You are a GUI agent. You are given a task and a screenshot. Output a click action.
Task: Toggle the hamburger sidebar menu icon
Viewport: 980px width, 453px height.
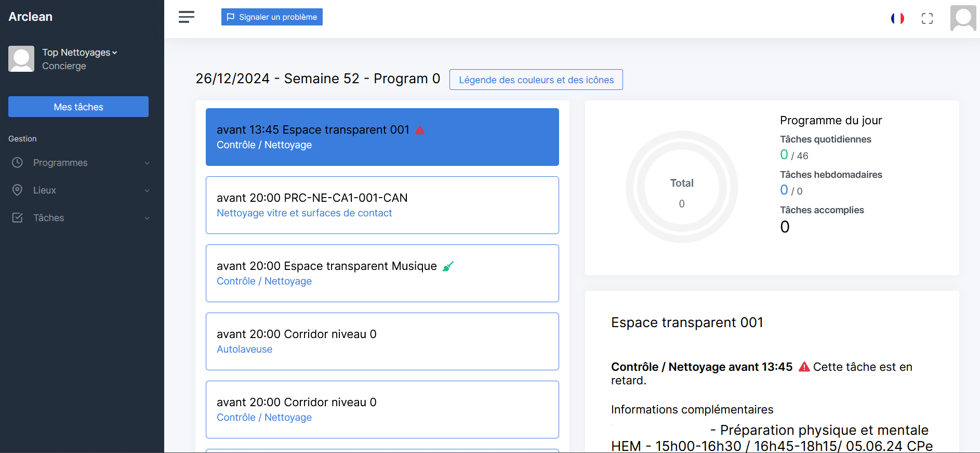[x=186, y=17]
